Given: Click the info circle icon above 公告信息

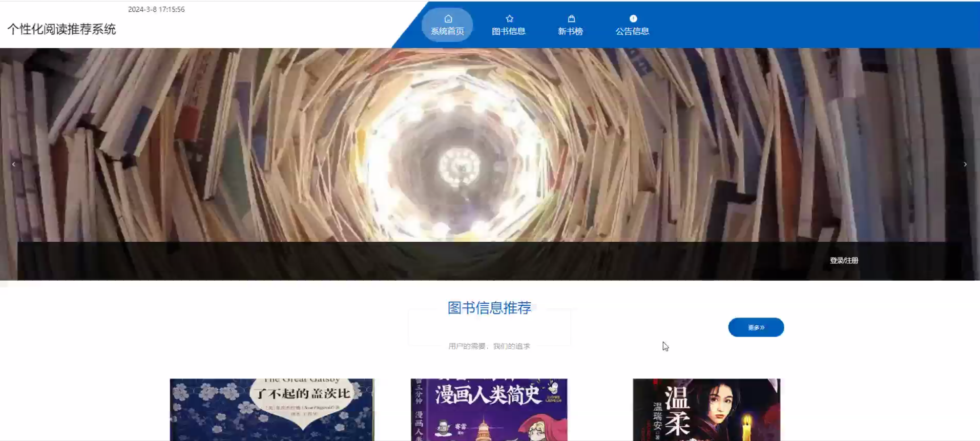Looking at the screenshot, I should click(x=633, y=19).
